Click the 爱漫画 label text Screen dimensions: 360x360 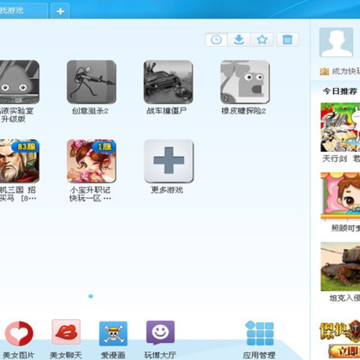113,355
